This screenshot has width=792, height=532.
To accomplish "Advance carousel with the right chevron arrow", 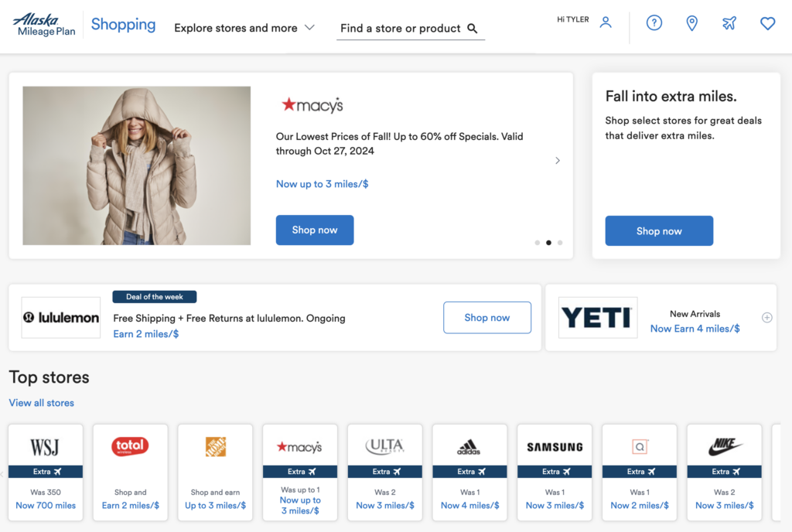I will coord(558,161).
